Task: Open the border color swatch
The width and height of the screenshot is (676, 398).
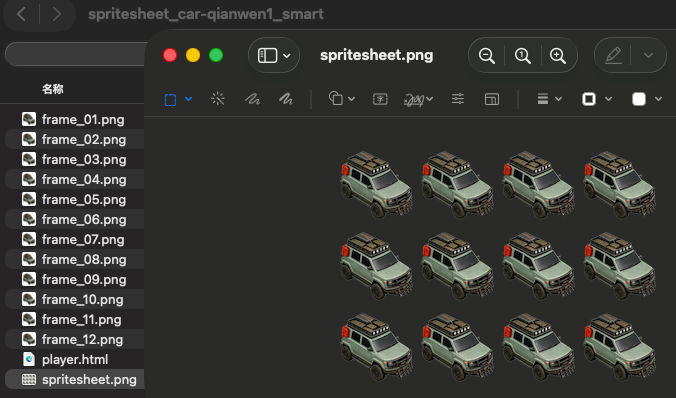Action: pos(589,99)
